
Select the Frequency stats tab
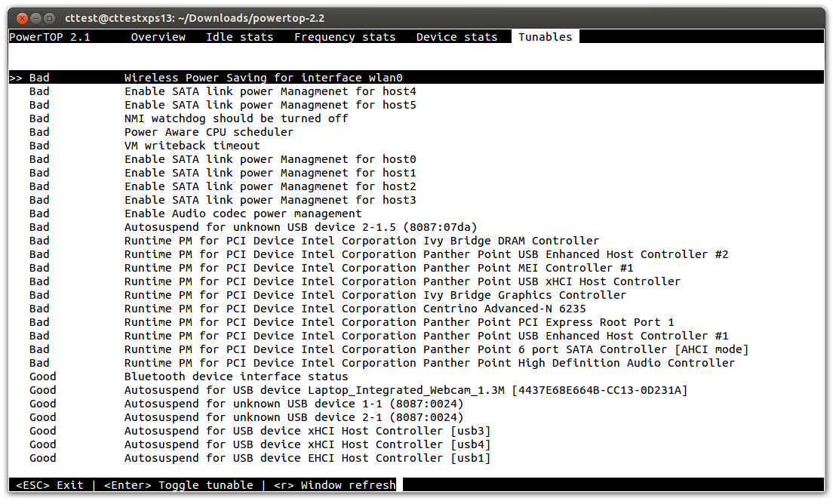pyautogui.click(x=345, y=37)
